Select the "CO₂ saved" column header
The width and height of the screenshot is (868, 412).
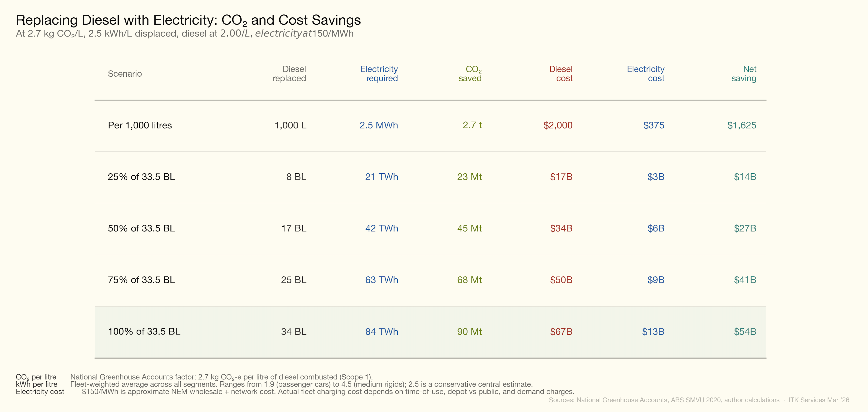coord(470,74)
